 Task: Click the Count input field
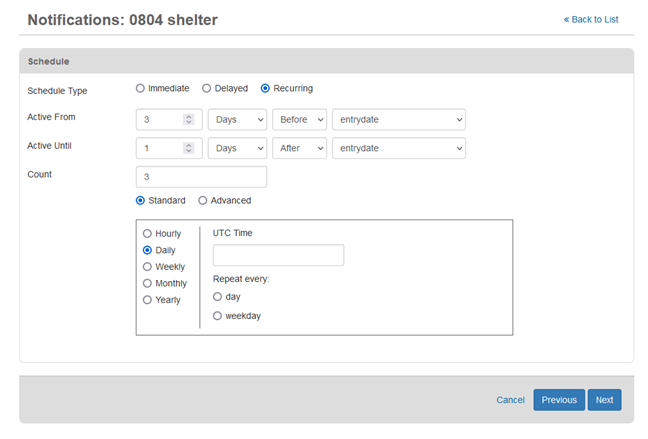click(x=201, y=177)
